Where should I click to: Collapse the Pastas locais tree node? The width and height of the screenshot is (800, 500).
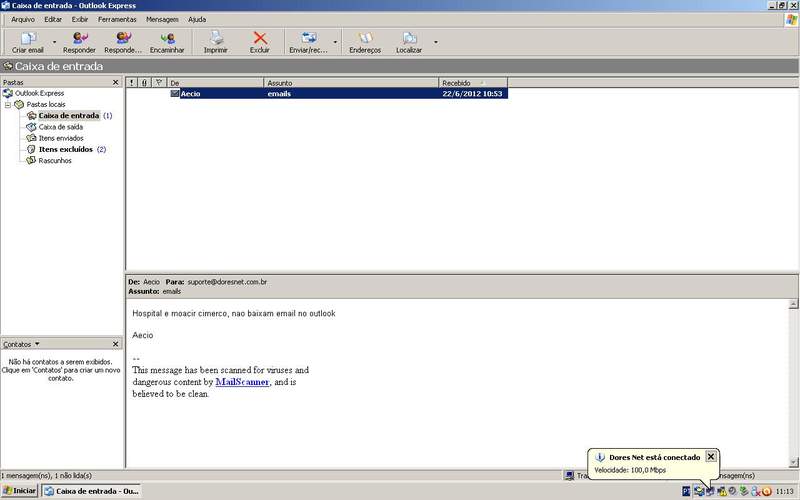(8, 105)
